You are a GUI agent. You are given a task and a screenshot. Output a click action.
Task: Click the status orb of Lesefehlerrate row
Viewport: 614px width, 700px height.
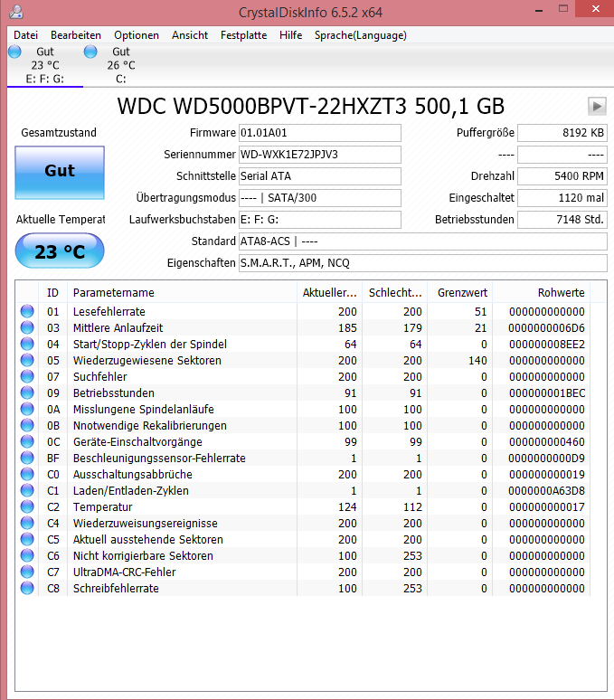point(27,311)
